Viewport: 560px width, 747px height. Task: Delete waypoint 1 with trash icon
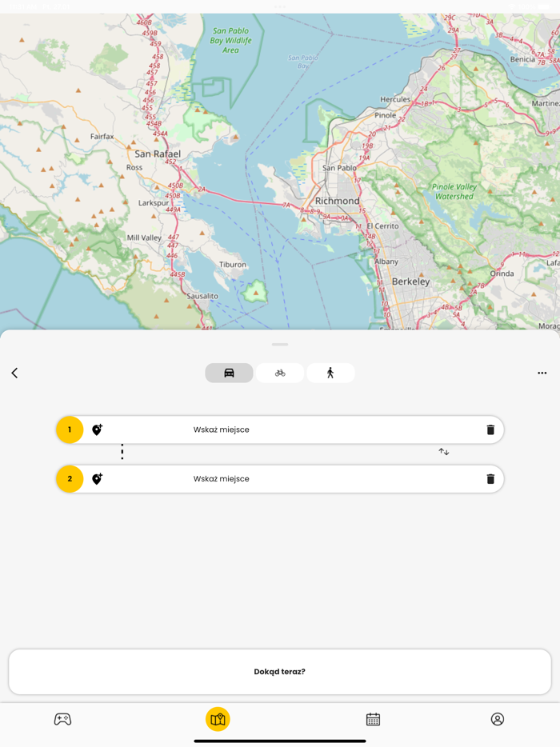tap(490, 429)
